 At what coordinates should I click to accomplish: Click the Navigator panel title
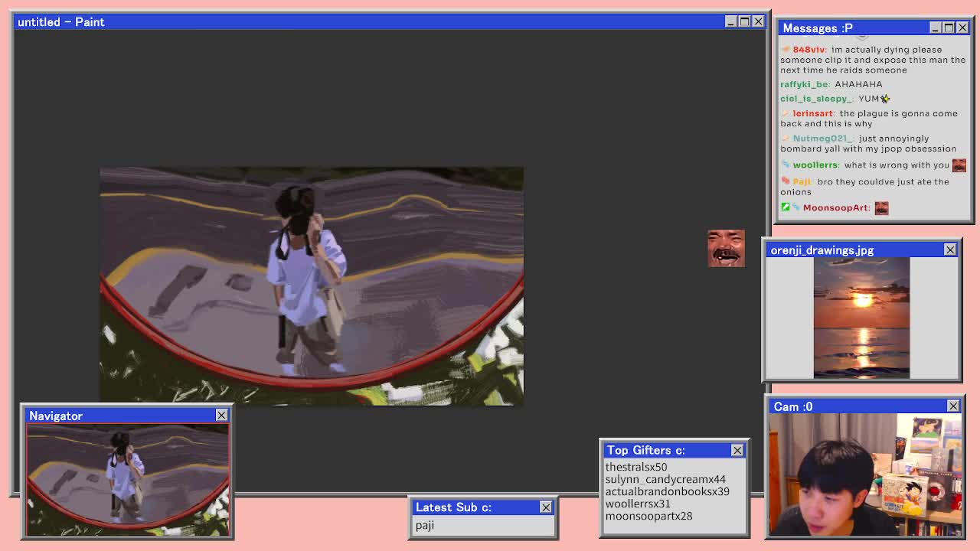point(56,416)
